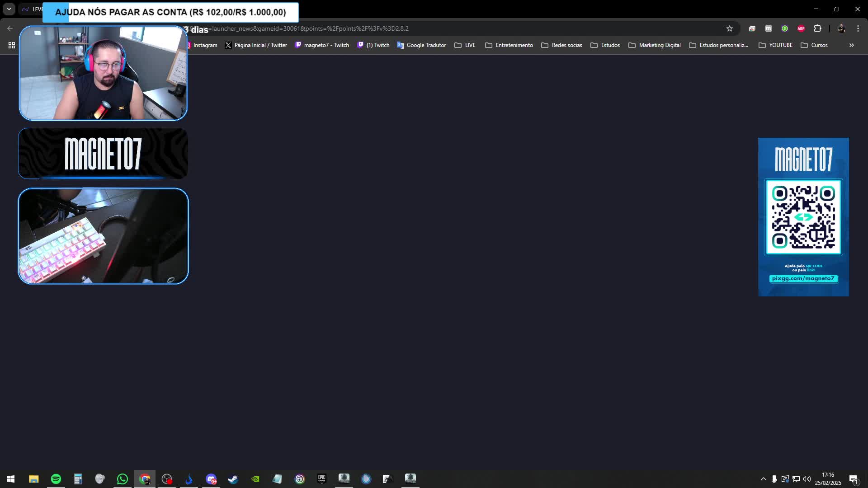Viewport: 868px width, 488px height.
Task: Expand the Estudos bookmarks folder
Action: pyautogui.click(x=605, y=45)
